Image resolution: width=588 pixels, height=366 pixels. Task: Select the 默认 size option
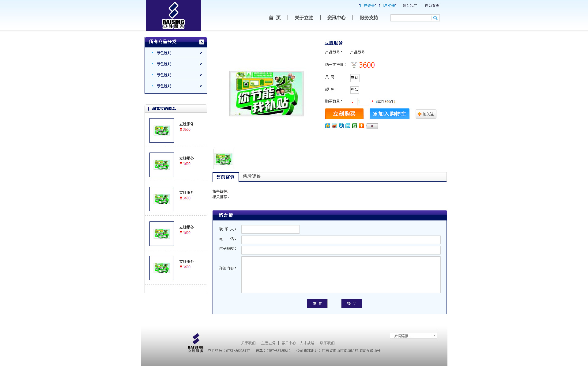click(355, 78)
